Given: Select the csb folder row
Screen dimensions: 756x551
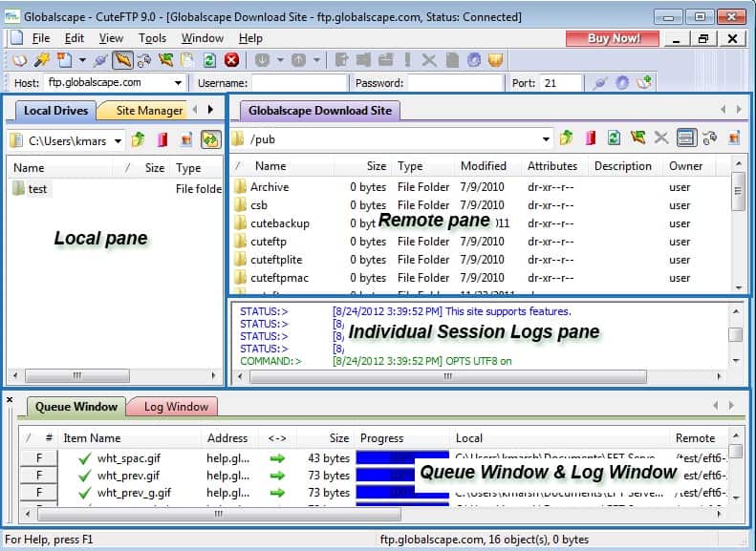Looking at the screenshot, I should point(480,205).
